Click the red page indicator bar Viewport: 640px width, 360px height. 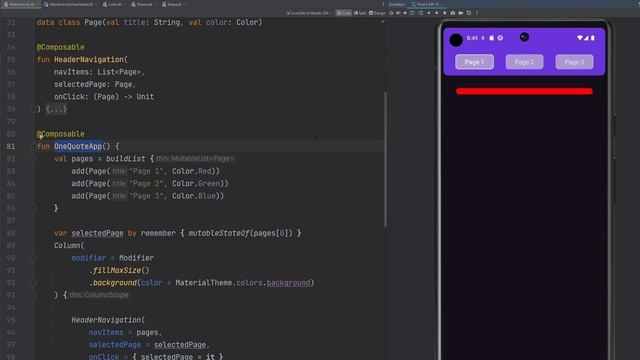point(524,91)
